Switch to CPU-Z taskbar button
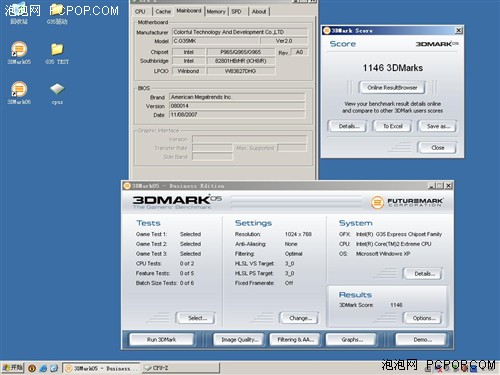The height and width of the screenshot is (375, 500). tap(180, 368)
